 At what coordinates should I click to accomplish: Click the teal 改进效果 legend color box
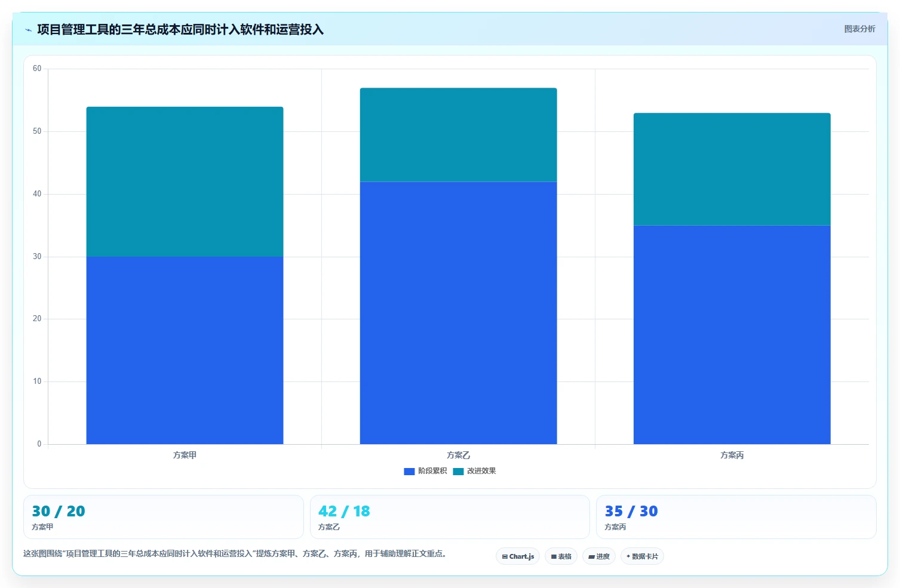coord(458,472)
